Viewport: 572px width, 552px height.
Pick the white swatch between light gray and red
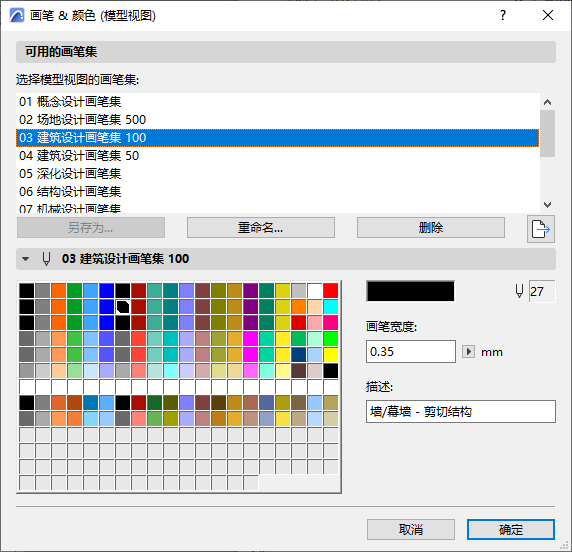pyautogui.click(x=314, y=291)
